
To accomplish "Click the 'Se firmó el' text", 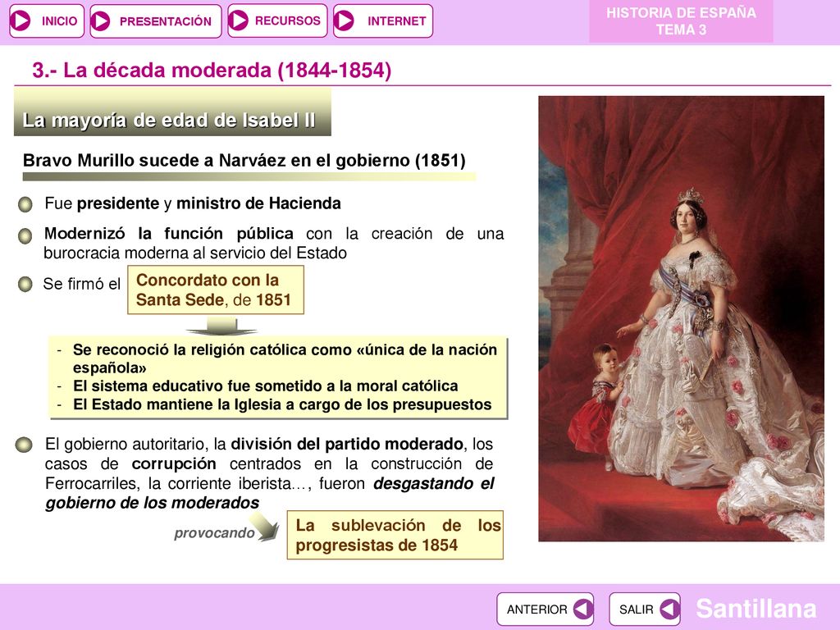I will 81,284.
